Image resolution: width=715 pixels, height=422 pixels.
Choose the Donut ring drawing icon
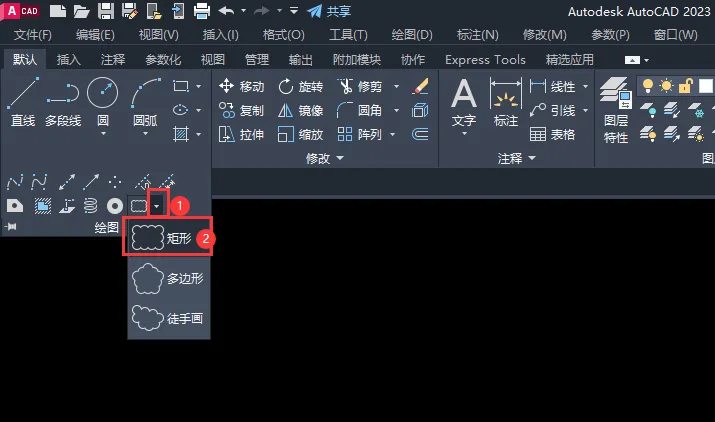coord(115,206)
